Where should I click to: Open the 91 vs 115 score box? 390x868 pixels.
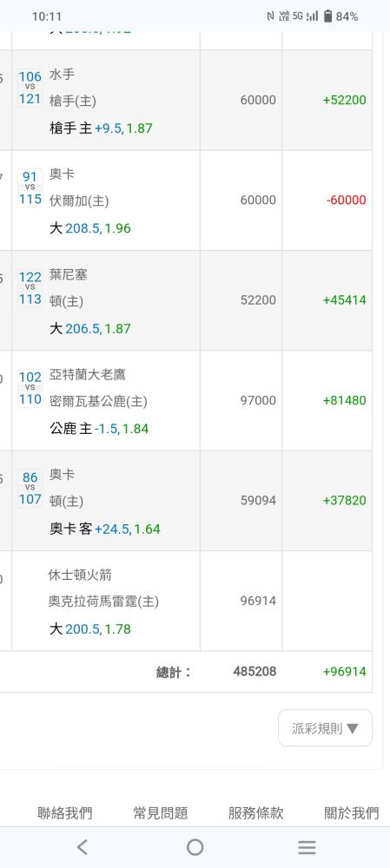tap(30, 187)
